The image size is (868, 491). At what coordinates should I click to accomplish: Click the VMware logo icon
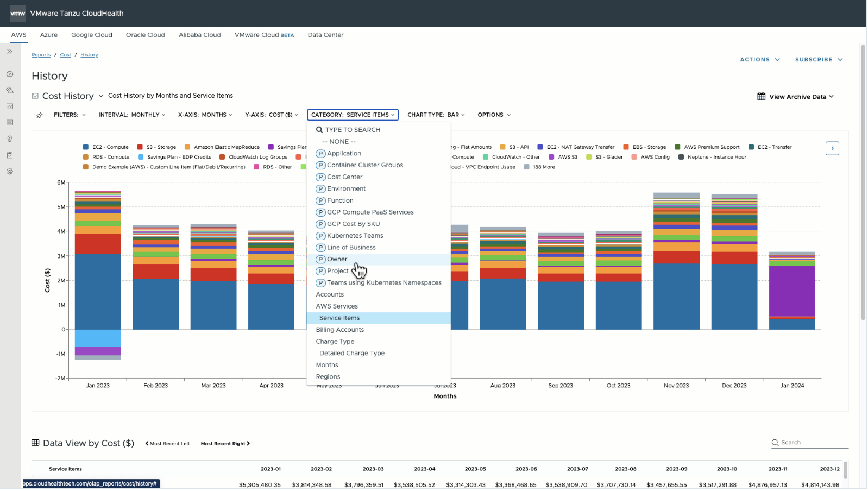17,13
